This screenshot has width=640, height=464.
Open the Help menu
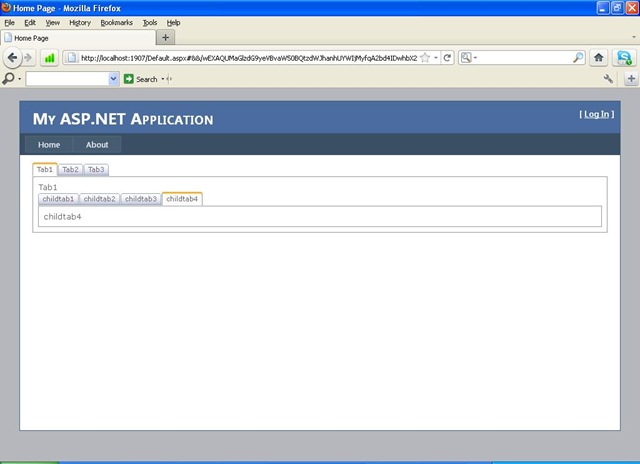tap(173, 23)
